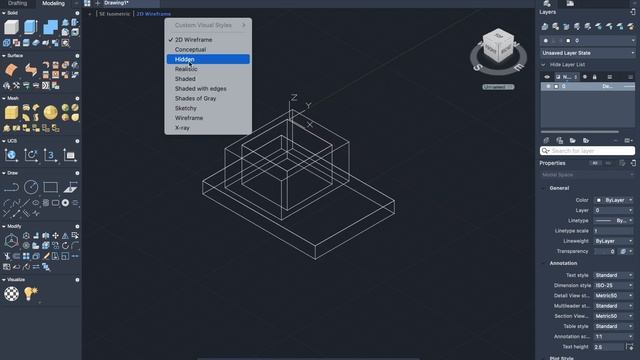
Task: Click the new layer icon below layer list
Action: [547, 140]
